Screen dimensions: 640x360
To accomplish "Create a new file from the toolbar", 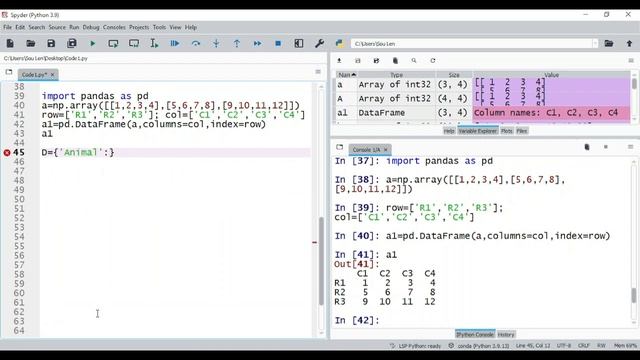I will (10, 43).
